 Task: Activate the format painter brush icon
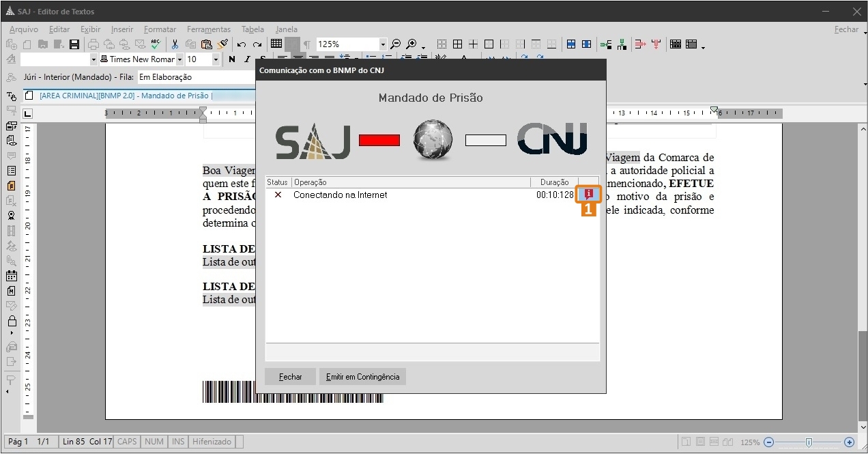tap(222, 44)
